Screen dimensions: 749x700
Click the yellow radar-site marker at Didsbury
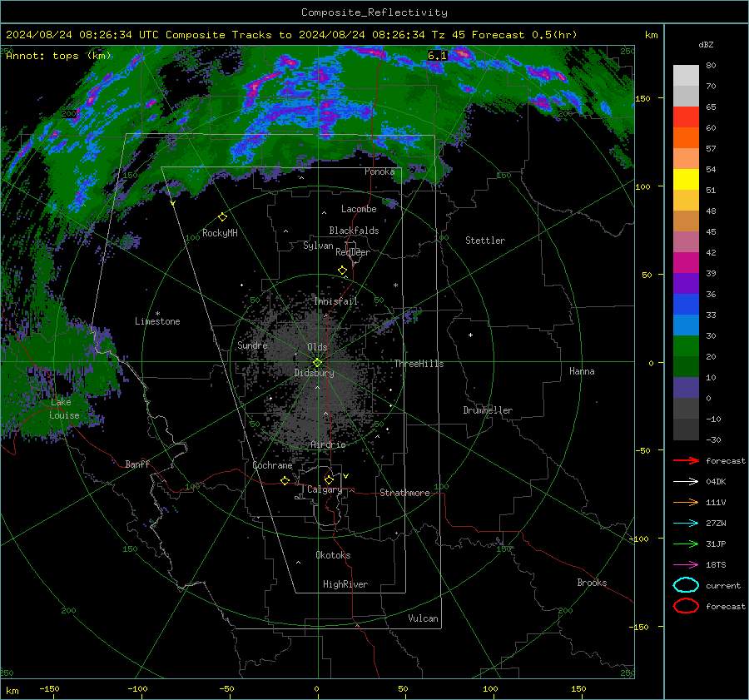[x=317, y=363]
